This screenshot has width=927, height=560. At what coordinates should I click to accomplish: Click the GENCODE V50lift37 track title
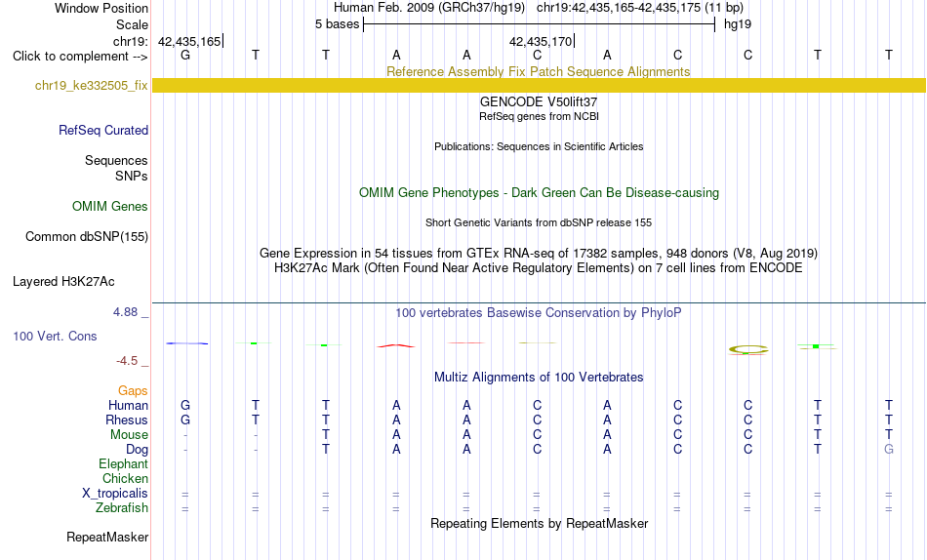[x=539, y=101]
